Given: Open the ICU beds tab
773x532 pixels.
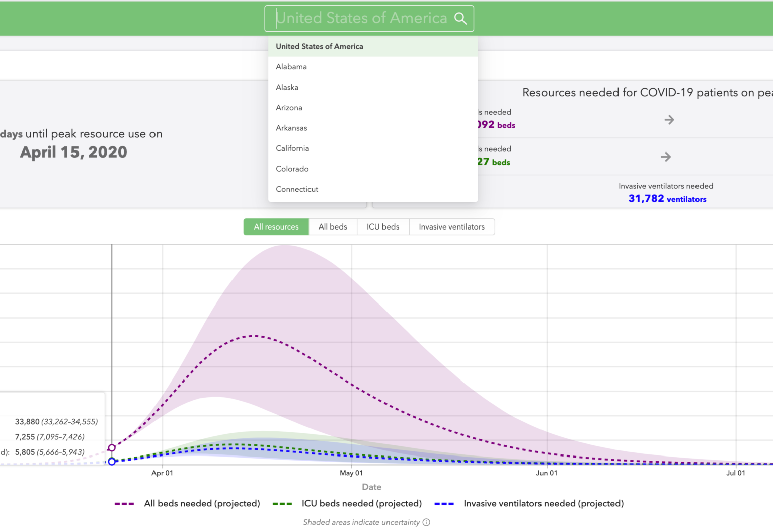Looking at the screenshot, I should (x=382, y=227).
